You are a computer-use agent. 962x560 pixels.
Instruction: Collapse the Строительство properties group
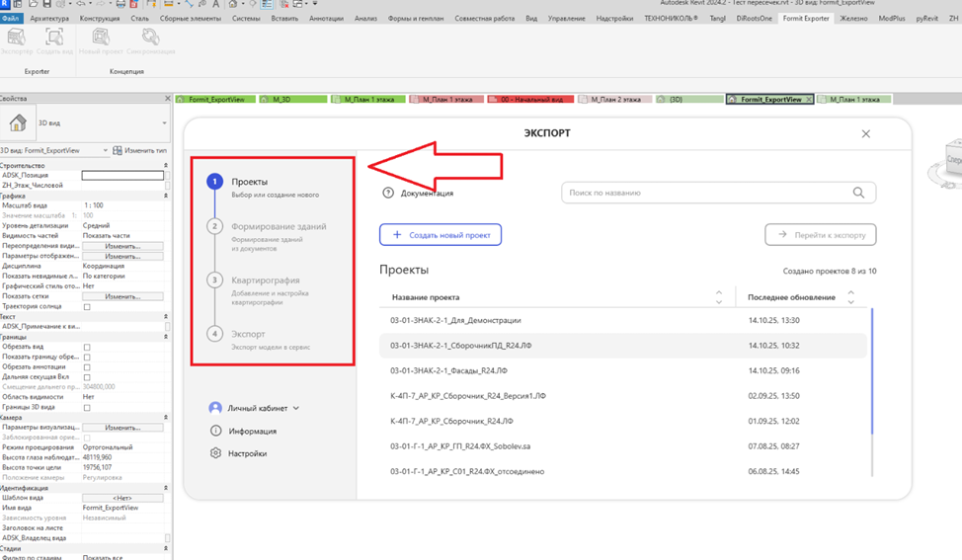[166, 166]
